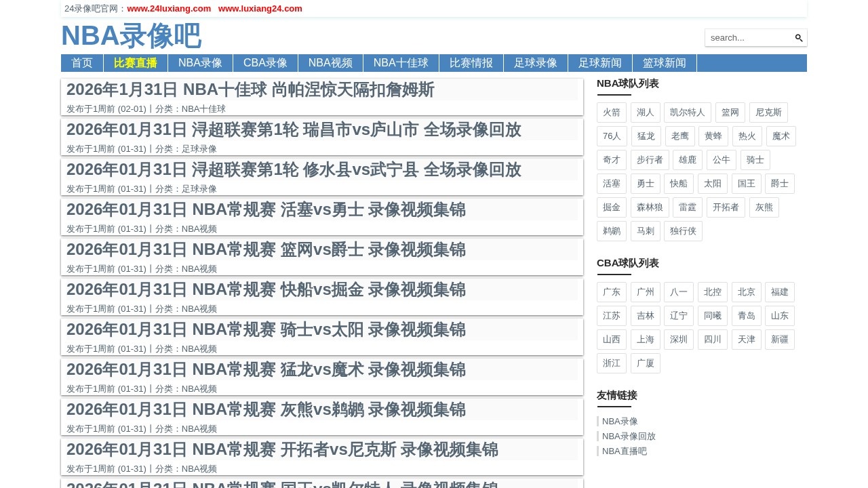Image resolution: width=868 pixels, height=488 pixels.
Task: Click inside the search input box
Action: point(746,37)
